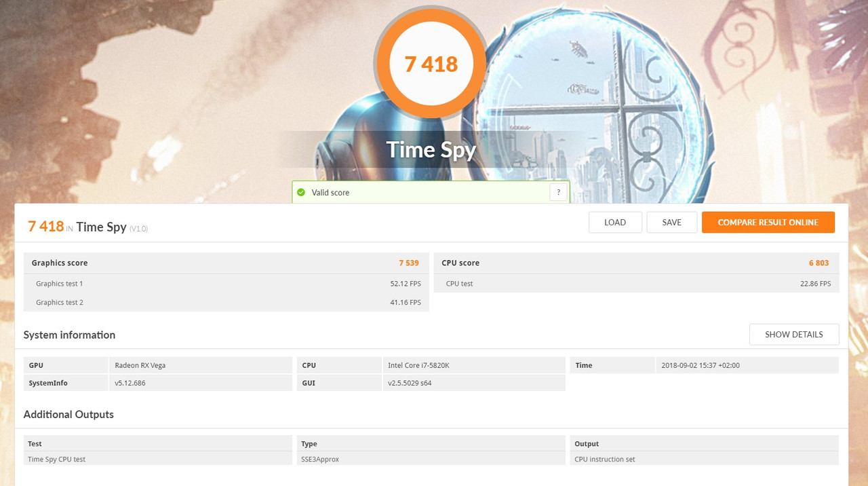This screenshot has width=868, height=486.
Task: Click 52.12 FPS result value
Action: (x=406, y=284)
